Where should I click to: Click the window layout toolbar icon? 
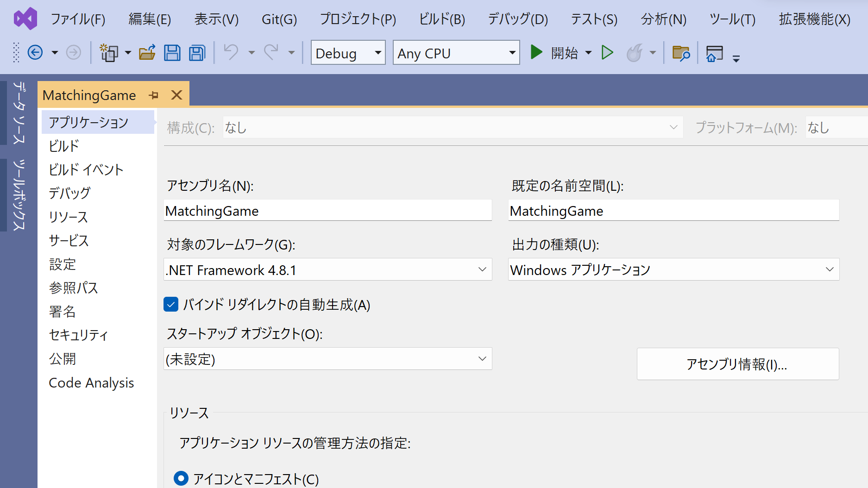click(714, 53)
